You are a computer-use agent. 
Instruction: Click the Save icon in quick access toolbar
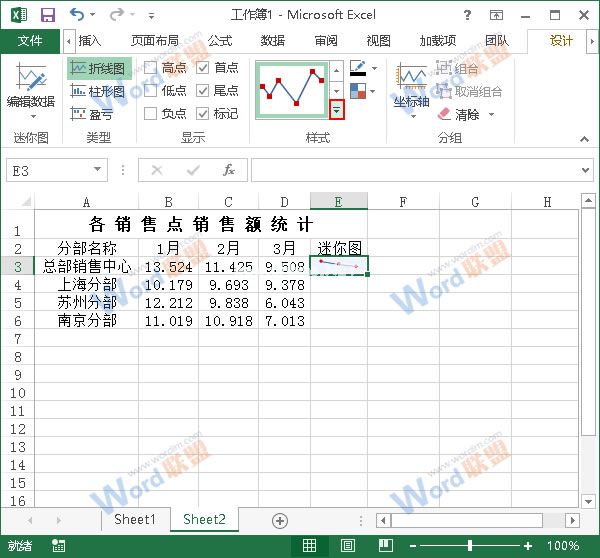coord(46,15)
